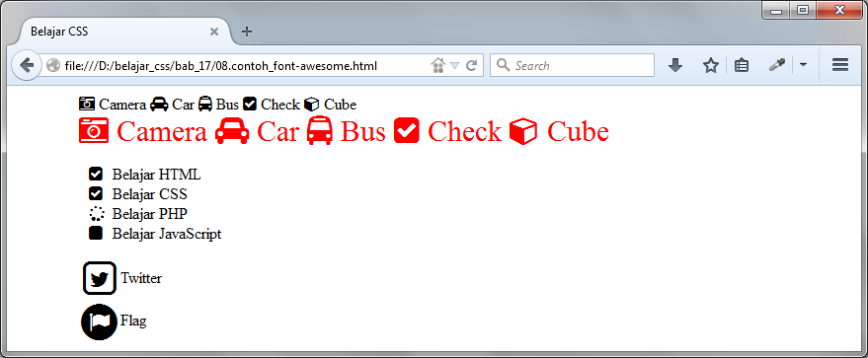Image resolution: width=868 pixels, height=358 pixels.
Task: Click the large red Cube text
Action: (578, 131)
